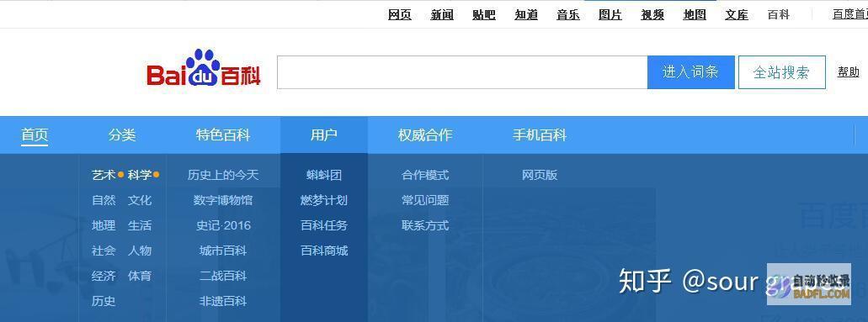
Task: Select the 社会 category
Action: [104, 251]
